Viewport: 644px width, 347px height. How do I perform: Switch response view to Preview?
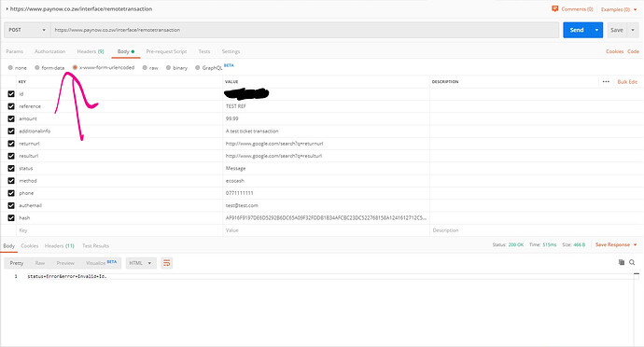click(x=65, y=263)
